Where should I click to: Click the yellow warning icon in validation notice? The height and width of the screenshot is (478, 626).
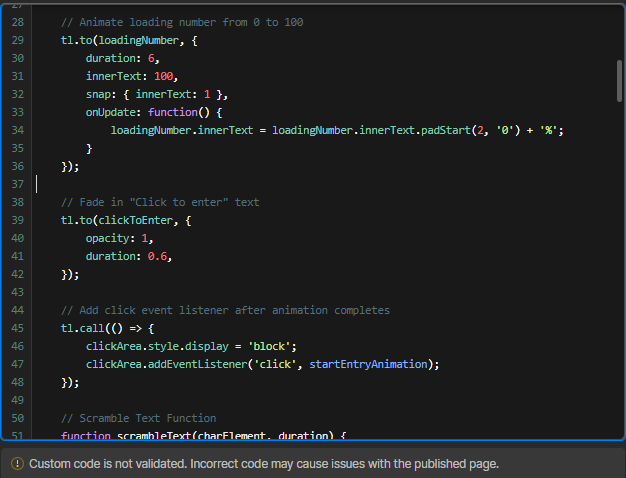click(17, 464)
